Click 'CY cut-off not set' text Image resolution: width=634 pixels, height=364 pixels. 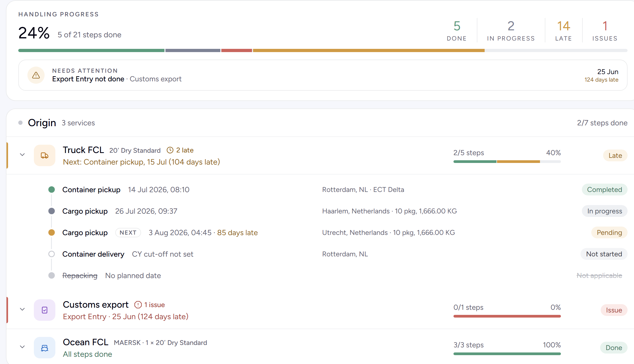pos(163,254)
